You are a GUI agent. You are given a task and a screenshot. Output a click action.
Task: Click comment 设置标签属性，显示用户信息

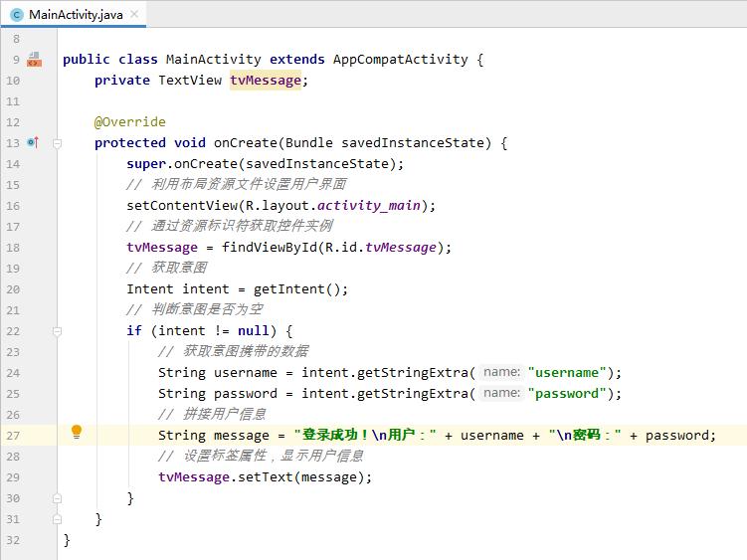[x=261, y=457]
